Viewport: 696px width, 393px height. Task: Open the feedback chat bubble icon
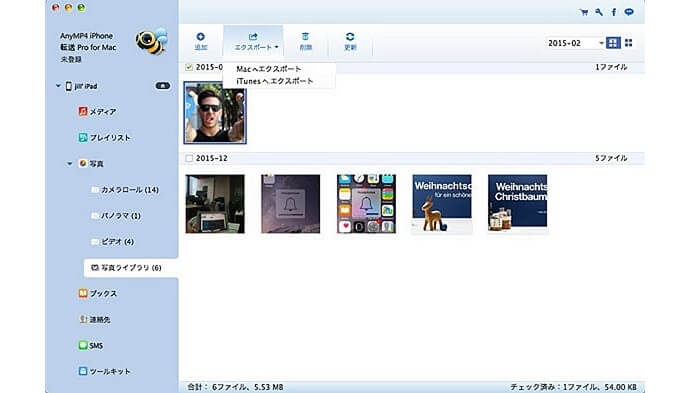(x=629, y=12)
